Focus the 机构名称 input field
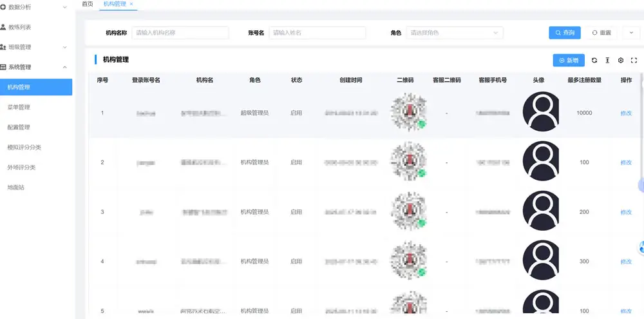The height and width of the screenshot is (319, 644). pyautogui.click(x=180, y=33)
